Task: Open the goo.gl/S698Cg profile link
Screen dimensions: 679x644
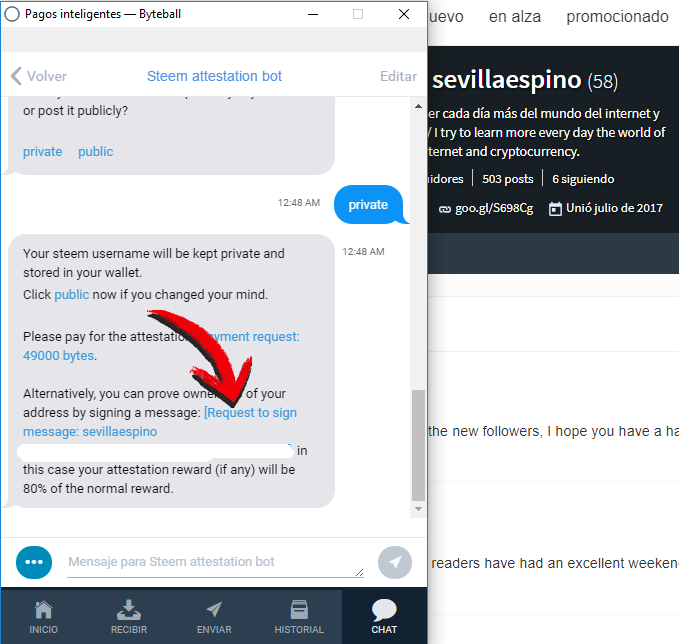Action: click(x=486, y=208)
